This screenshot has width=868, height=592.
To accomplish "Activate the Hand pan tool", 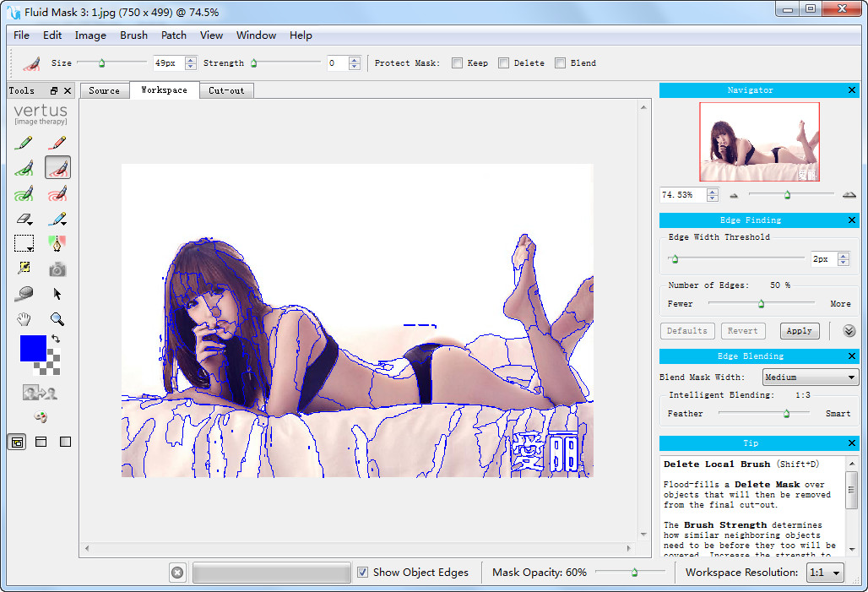I will (24, 319).
